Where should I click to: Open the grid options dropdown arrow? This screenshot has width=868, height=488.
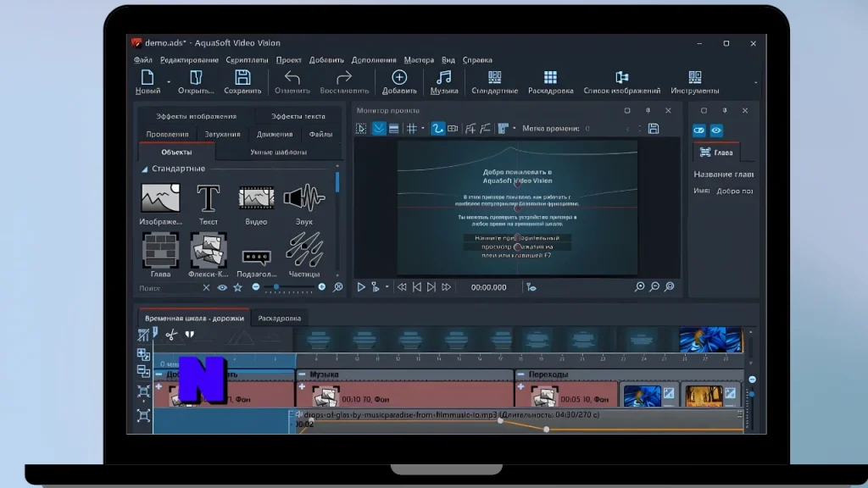click(x=423, y=129)
